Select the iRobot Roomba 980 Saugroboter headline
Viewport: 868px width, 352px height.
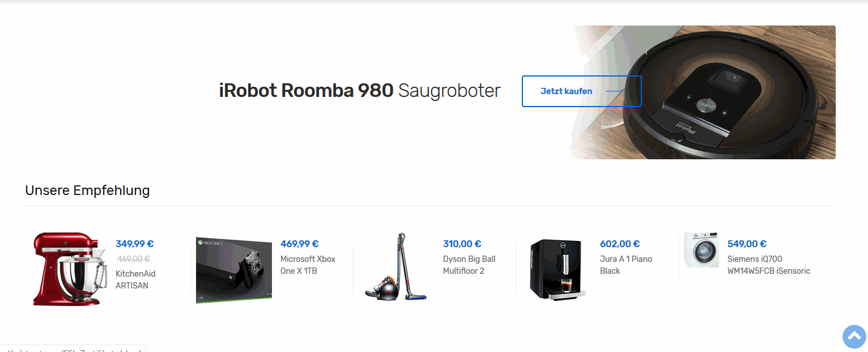click(360, 91)
